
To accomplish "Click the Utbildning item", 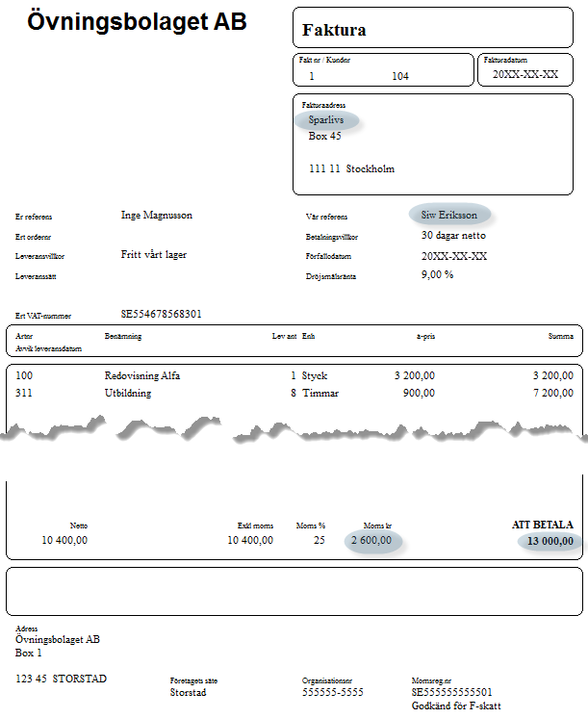I will (128, 393).
